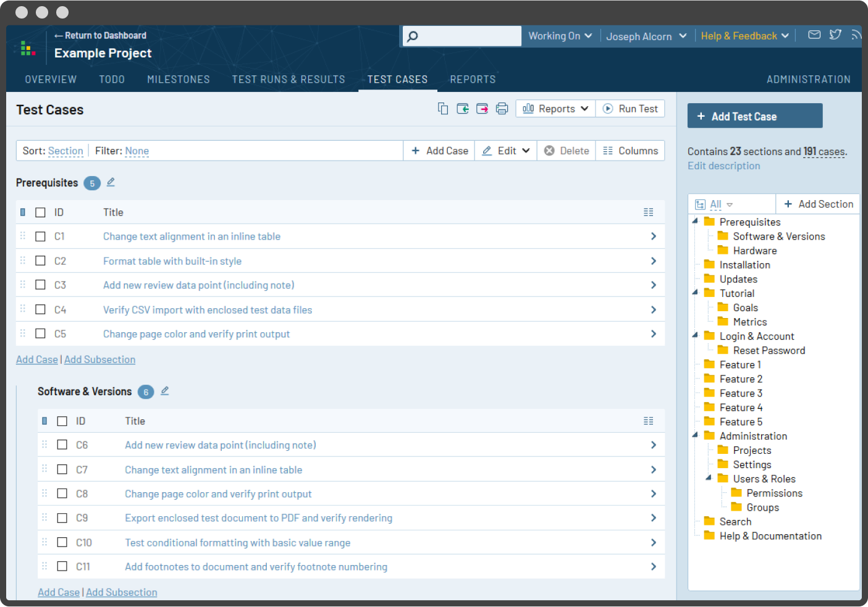Image resolution: width=868 pixels, height=607 pixels.
Task: Open the Reports dropdown
Action: click(x=555, y=108)
